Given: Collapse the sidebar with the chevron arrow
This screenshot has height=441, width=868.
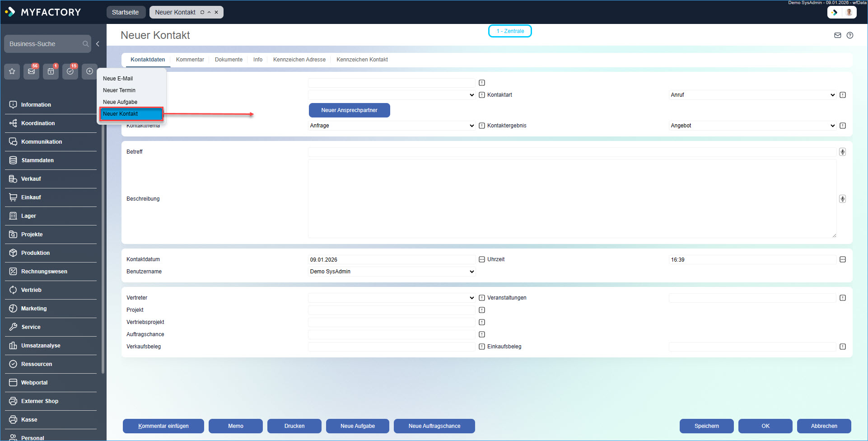Looking at the screenshot, I should tap(98, 44).
